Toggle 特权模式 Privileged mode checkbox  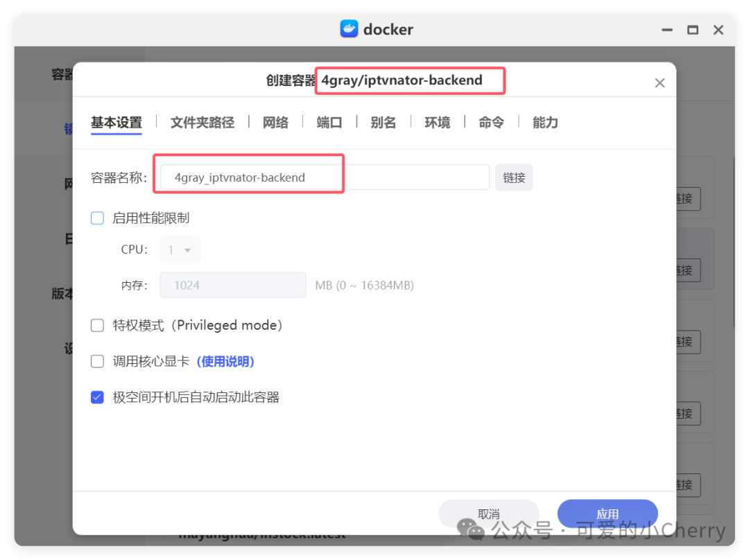tap(98, 326)
